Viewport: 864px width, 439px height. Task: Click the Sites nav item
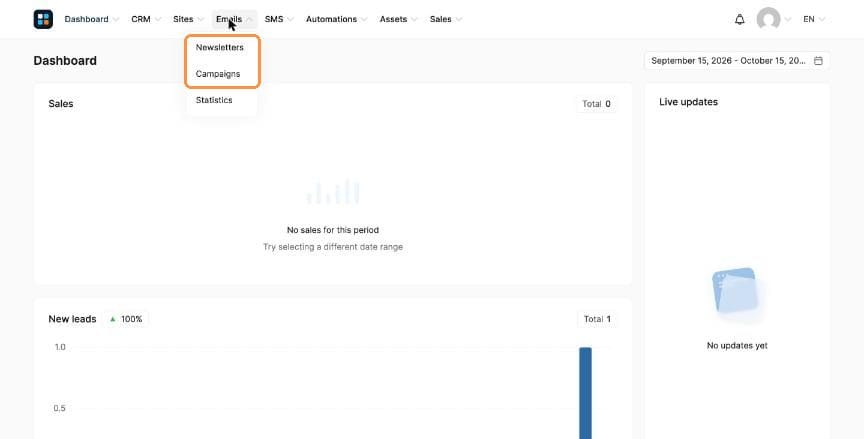(183, 19)
